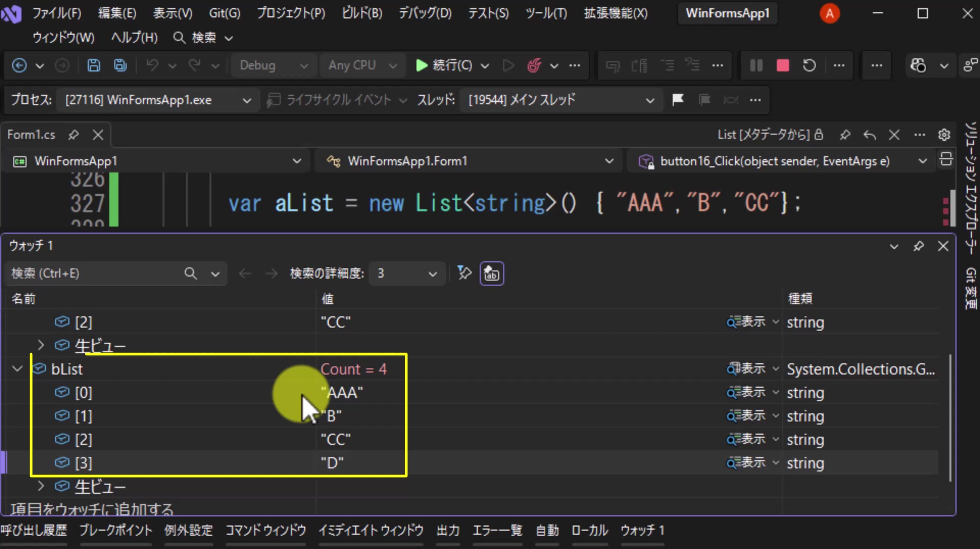This screenshot has height=549, width=980.
Task: Open the ファイル(F) menu
Action: click(x=57, y=13)
